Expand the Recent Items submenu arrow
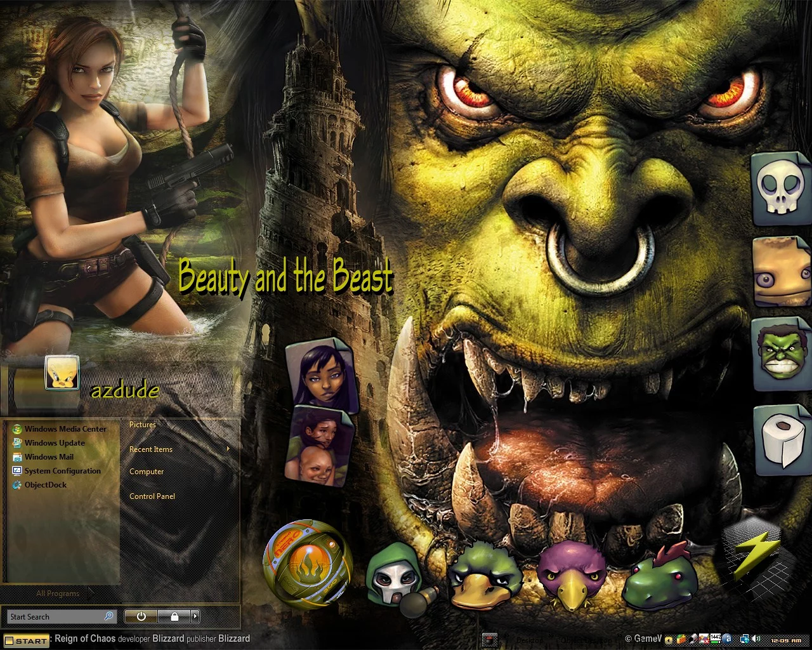812x650 pixels. click(x=228, y=449)
